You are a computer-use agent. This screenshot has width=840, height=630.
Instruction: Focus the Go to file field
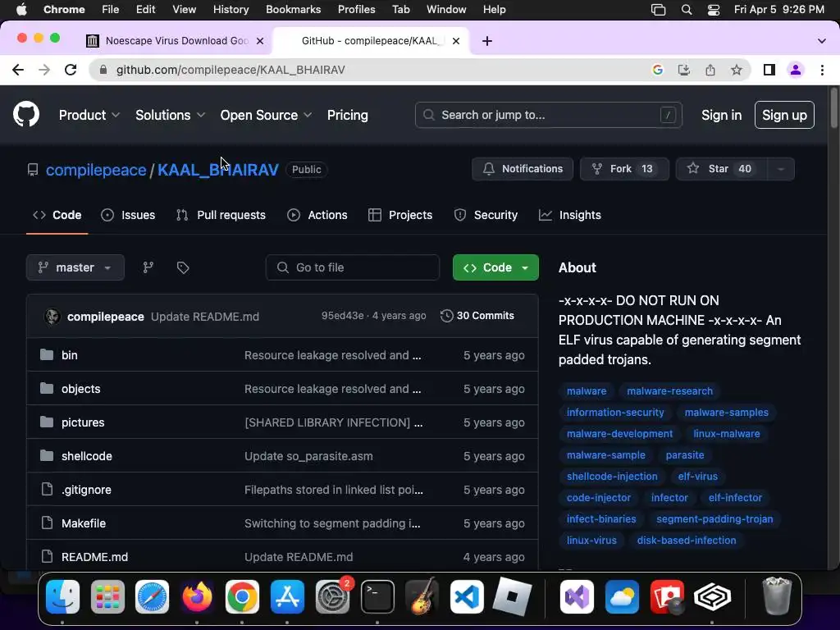(x=353, y=267)
